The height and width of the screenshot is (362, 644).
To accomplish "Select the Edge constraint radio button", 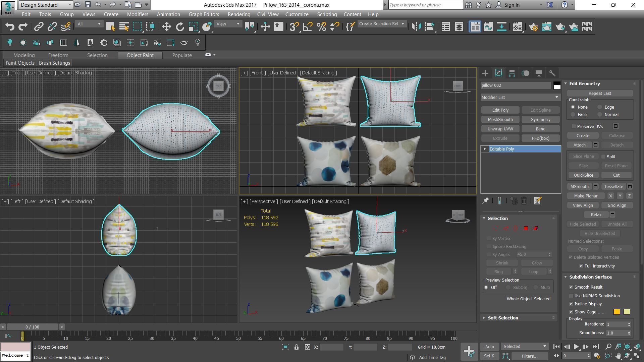I will [x=600, y=107].
